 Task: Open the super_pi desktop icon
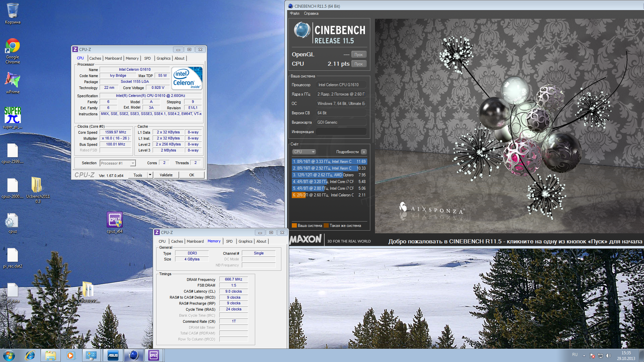[12, 117]
